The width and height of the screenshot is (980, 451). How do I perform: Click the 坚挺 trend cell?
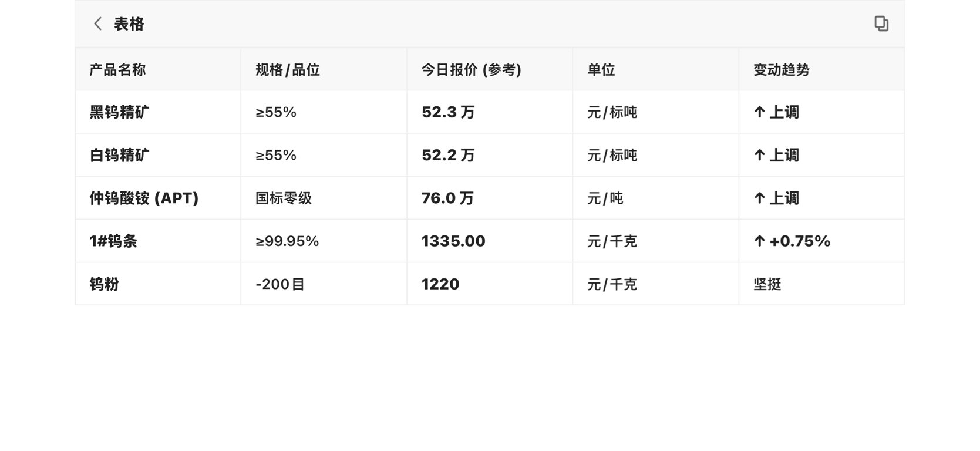pos(767,284)
